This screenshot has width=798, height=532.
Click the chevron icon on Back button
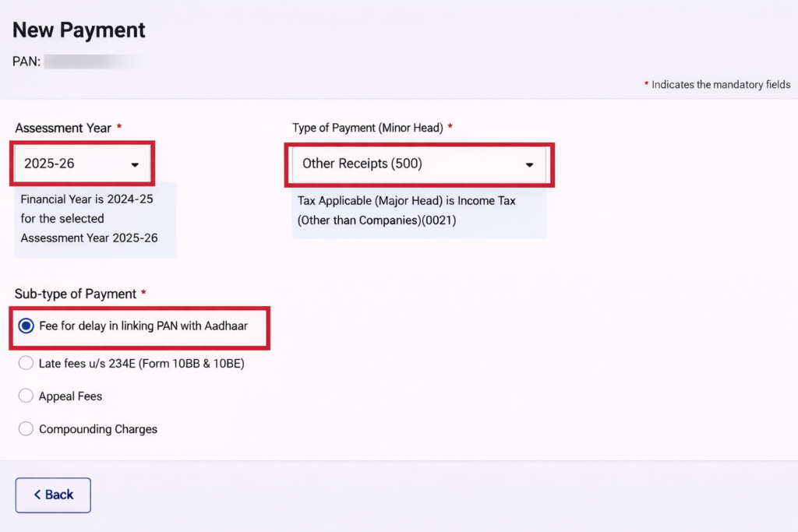[x=37, y=495]
